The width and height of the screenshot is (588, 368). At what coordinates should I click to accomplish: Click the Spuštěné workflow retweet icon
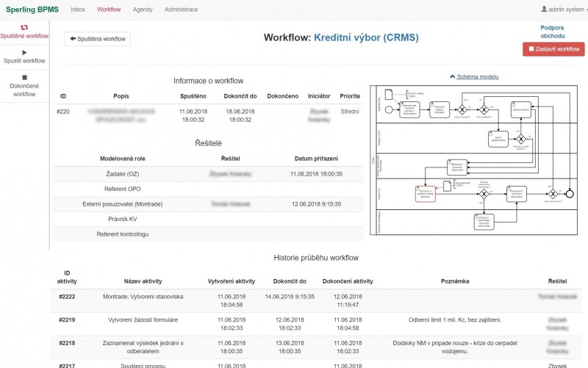tap(24, 26)
